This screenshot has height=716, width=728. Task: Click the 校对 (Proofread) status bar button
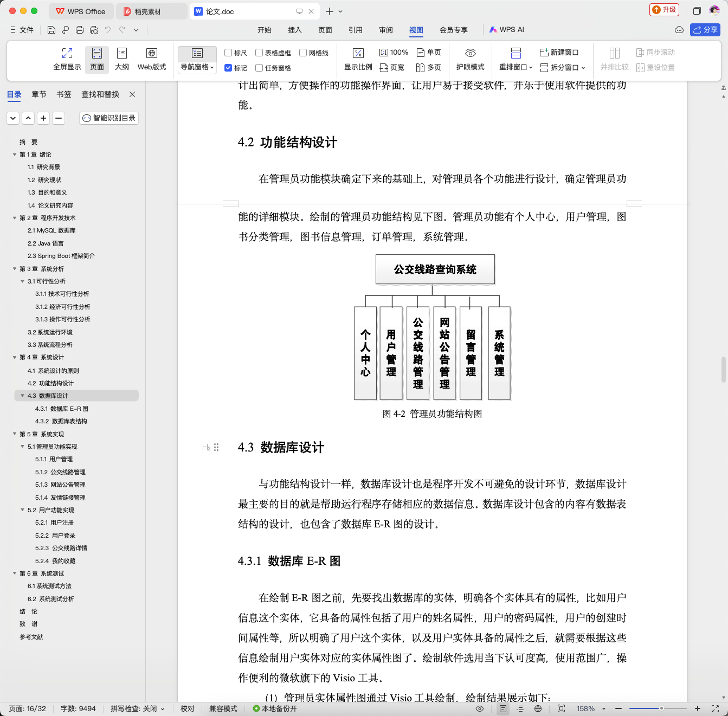pyautogui.click(x=188, y=708)
